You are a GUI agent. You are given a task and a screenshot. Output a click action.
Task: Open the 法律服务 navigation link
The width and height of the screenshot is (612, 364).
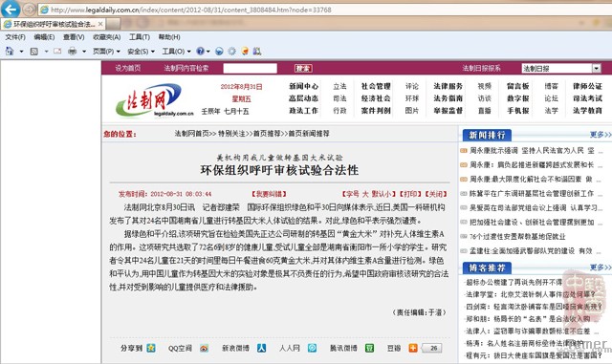pos(448,86)
